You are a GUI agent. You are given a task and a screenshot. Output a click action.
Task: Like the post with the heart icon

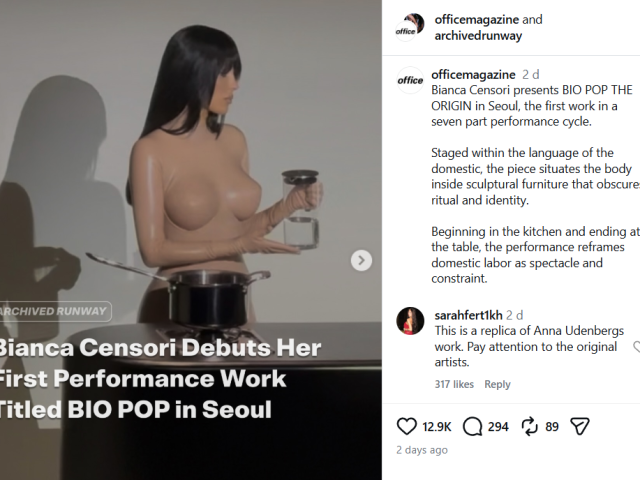(407, 427)
